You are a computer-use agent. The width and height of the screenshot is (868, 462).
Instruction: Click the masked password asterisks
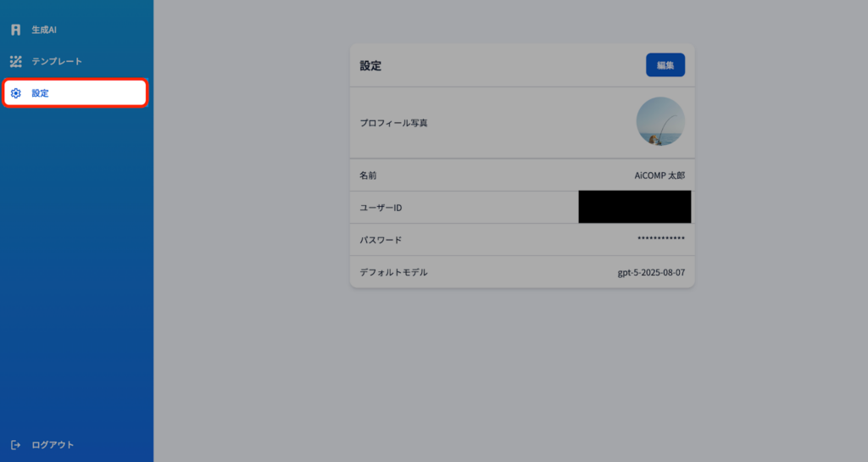pos(660,240)
